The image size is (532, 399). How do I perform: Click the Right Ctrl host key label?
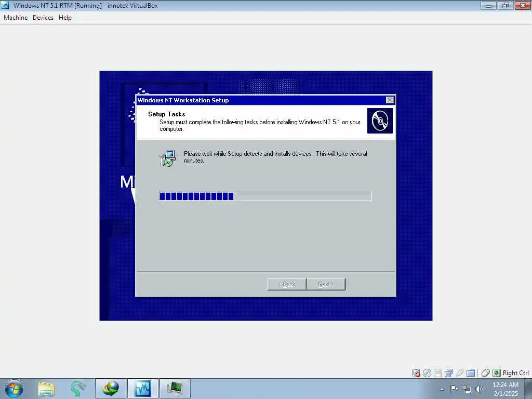click(515, 373)
